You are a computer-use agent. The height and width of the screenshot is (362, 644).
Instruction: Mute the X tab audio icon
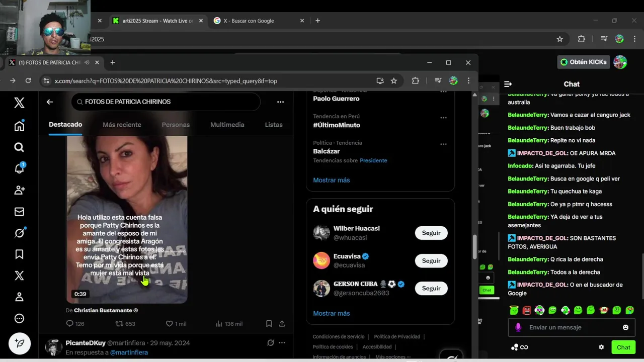coord(87,62)
